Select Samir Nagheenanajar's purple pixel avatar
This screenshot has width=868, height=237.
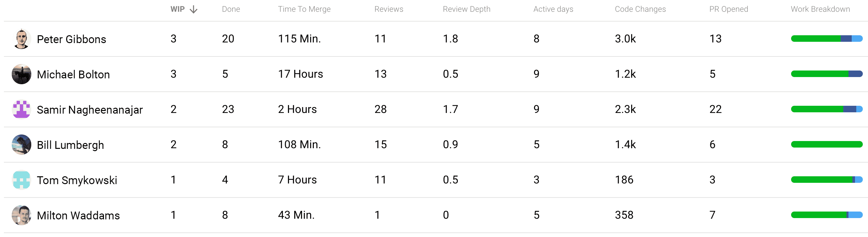pos(22,109)
